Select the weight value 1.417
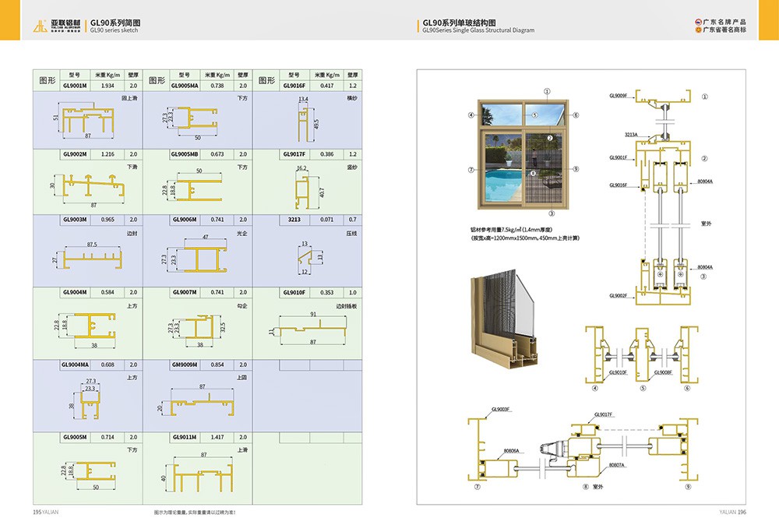The height and width of the screenshot is (532, 779). click(217, 437)
